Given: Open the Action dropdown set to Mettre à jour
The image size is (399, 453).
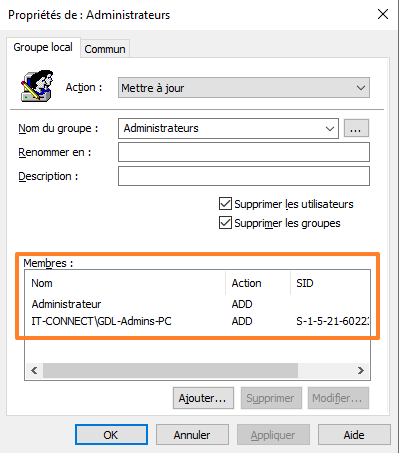Looking at the screenshot, I should pos(244,88).
